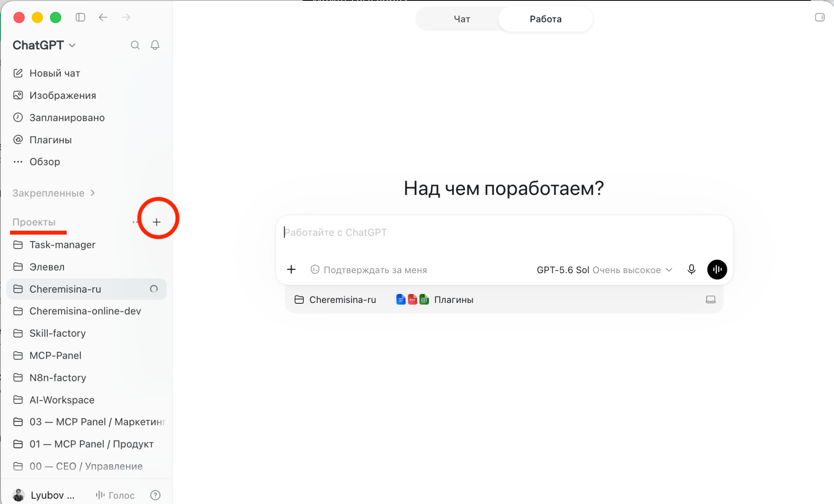Click the laptop icon below composer
The image size is (834, 504).
coord(711,300)
